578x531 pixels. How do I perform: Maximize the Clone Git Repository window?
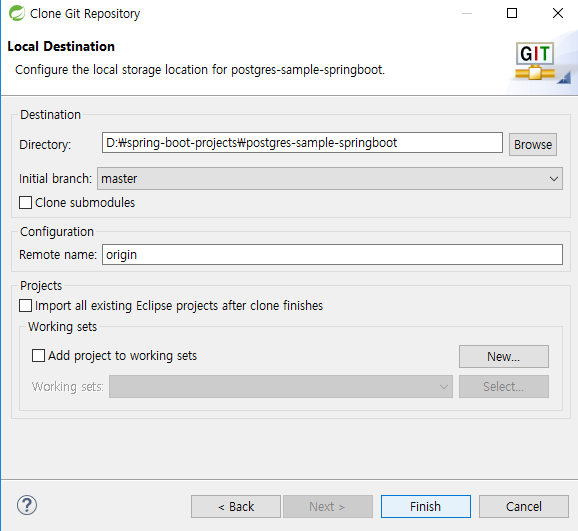[512, 13]
